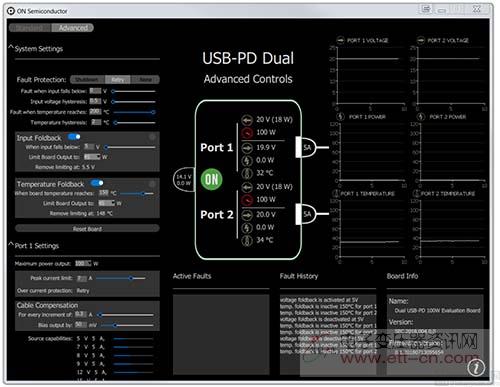Open the info icon at bottom right
This screenshot has width=500, height=387.
pos(476,367)
